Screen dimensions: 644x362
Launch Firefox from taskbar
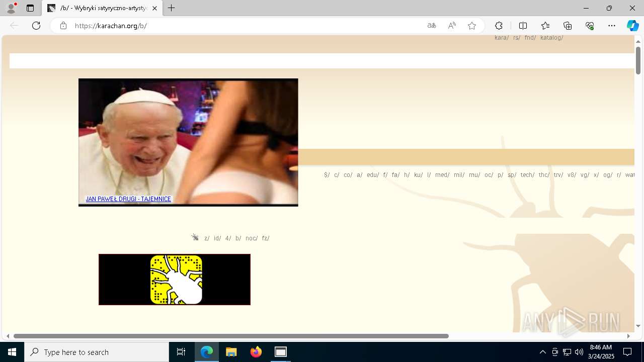click(256, 352)
